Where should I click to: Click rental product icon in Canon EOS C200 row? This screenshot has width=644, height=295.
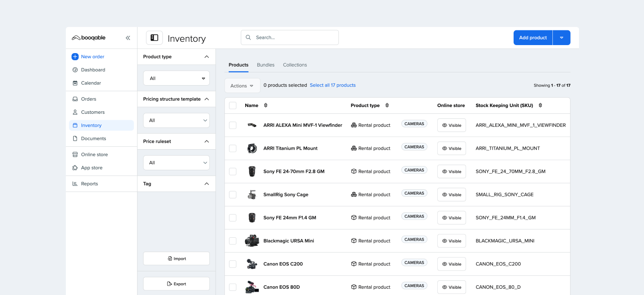[354, 264]
